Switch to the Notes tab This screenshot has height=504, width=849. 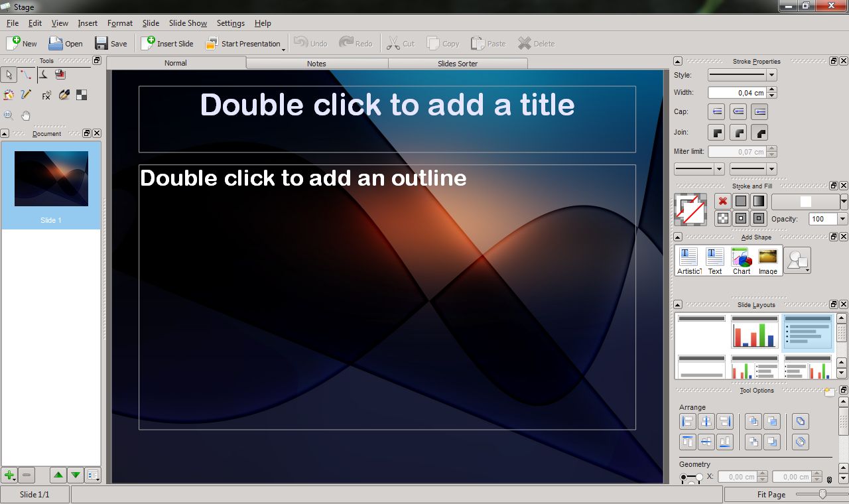316,64
